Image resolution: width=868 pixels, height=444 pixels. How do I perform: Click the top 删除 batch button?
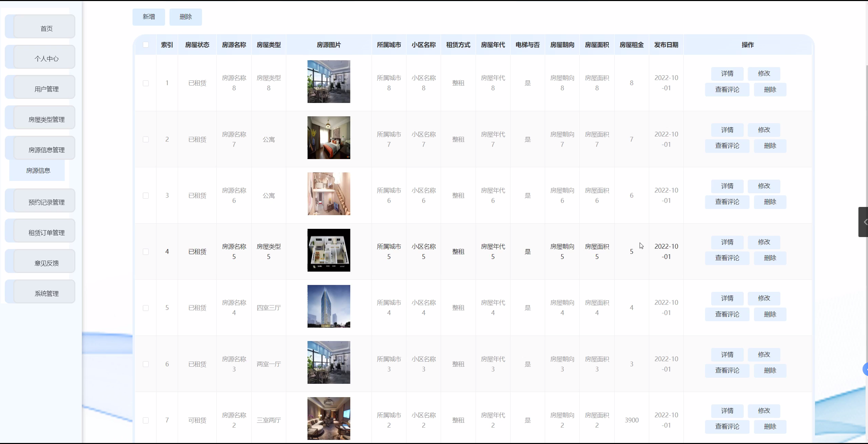(x=186, y=17)
